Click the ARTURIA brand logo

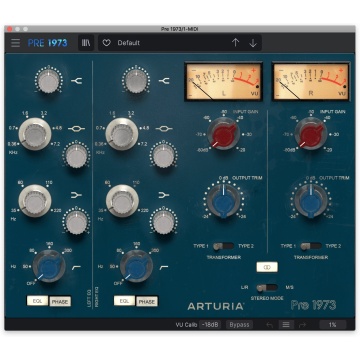point(216,306)
